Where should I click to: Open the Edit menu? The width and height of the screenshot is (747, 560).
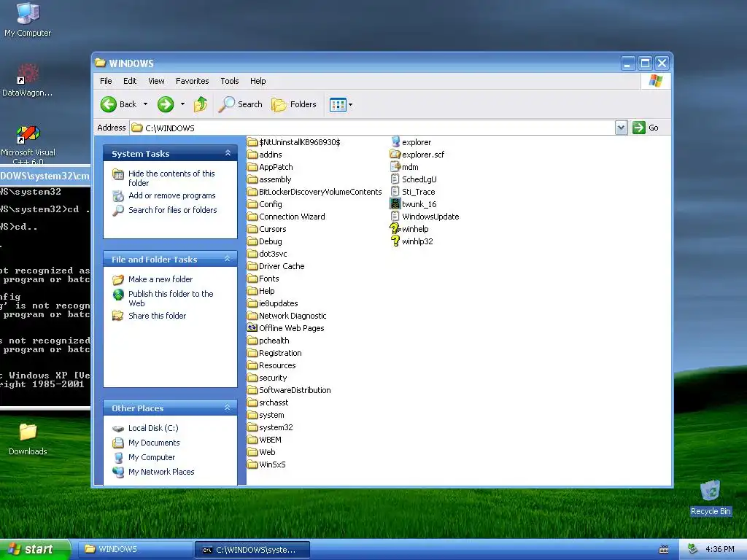pyautogui.click(x=130, y=81)
